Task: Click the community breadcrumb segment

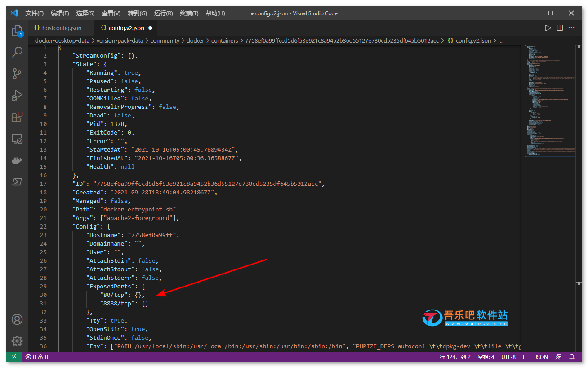Action: (165, 40)
